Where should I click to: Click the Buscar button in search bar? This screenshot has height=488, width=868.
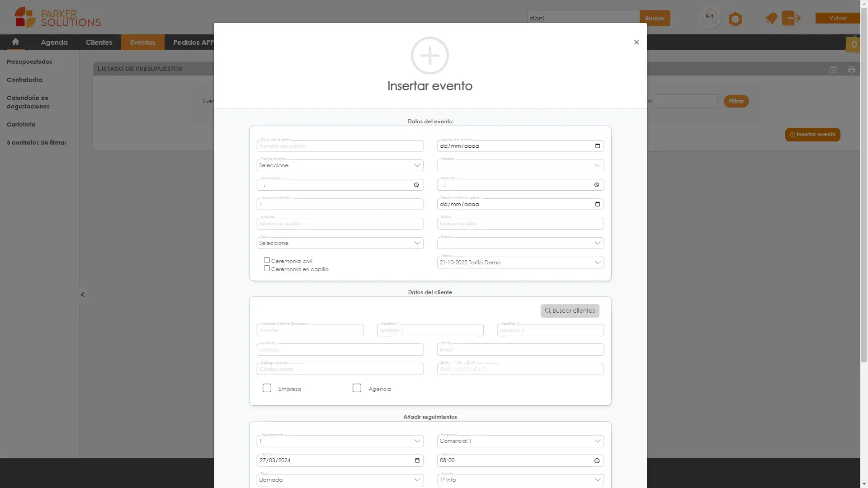click(655, 18)
